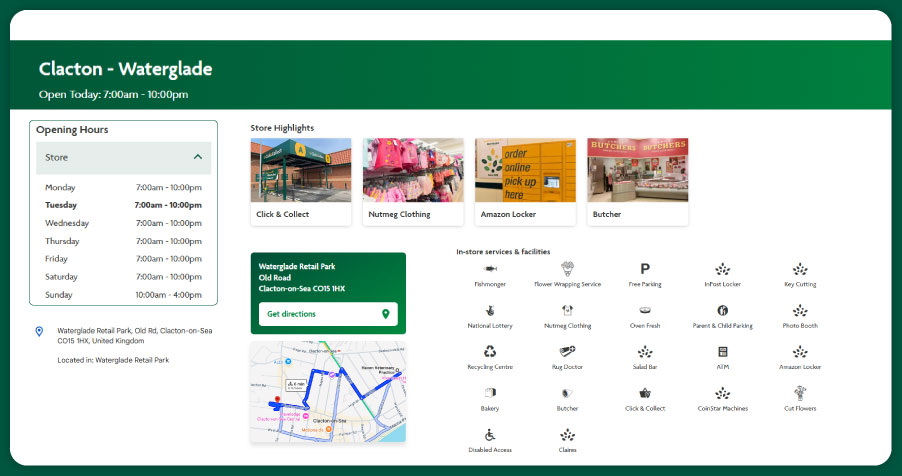Viewport: 902px width, 476px height.
Task: Click the Fishmonger service icon
Action: [x=490, y=269]
